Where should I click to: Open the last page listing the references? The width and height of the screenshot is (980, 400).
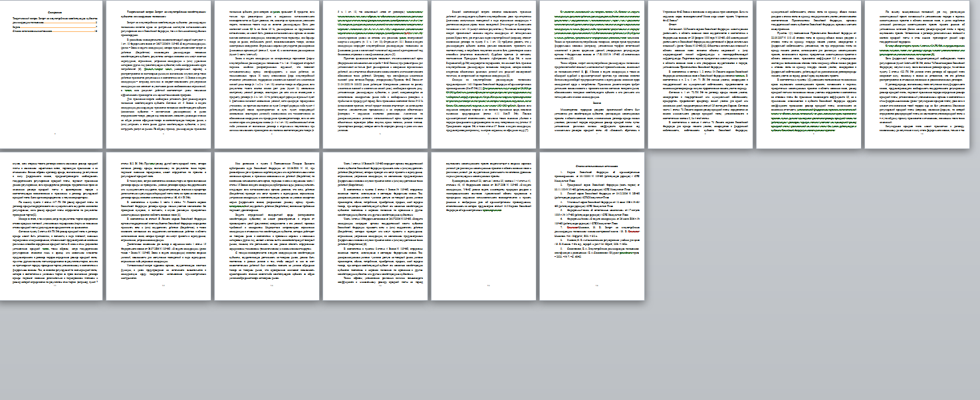click(x=591, y=226)
